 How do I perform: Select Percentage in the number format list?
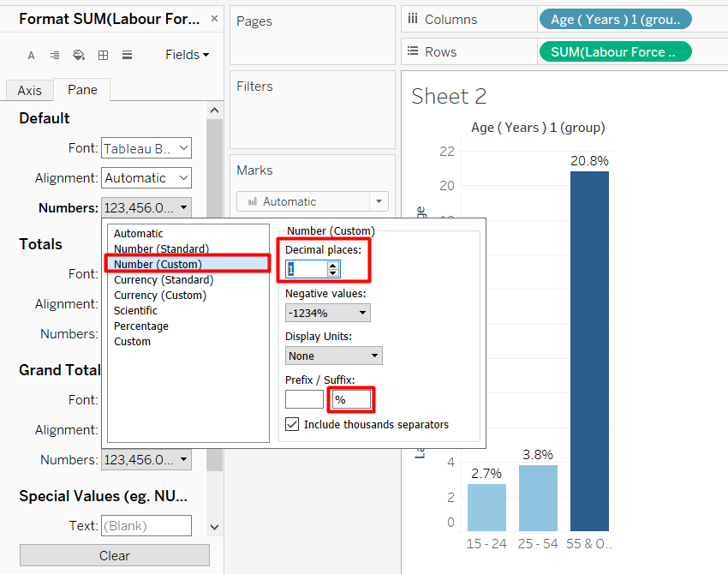141,326
